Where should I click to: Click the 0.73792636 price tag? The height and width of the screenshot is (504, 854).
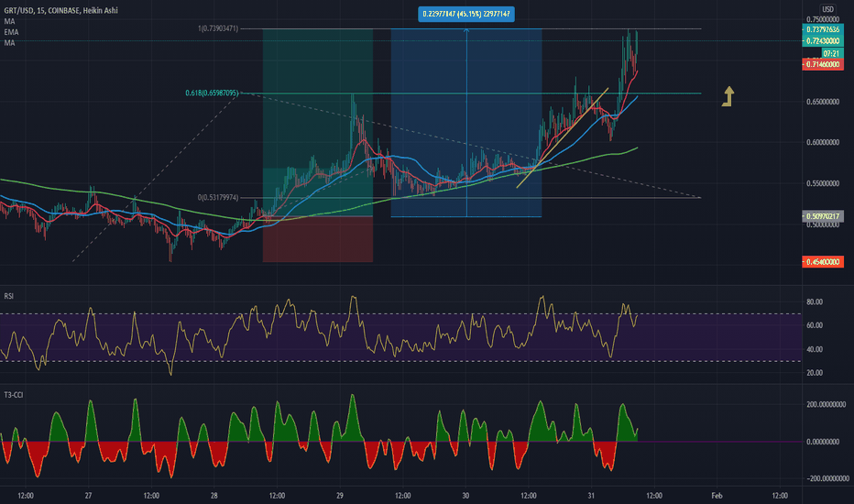(823, 29)
